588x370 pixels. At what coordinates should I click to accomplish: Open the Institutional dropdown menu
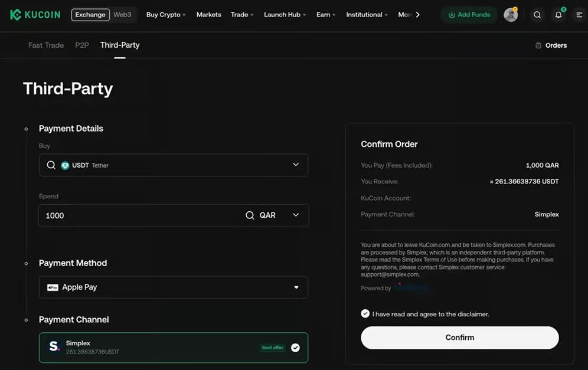[x=367, y=15]
